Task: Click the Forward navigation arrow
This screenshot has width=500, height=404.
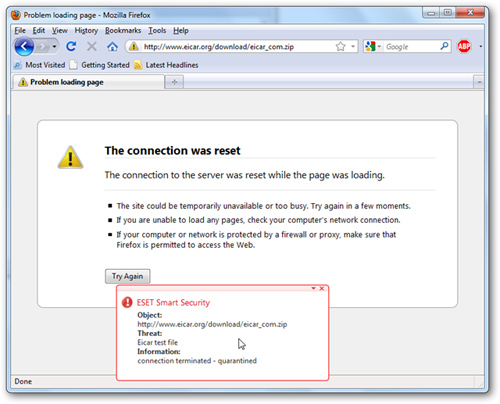Action: pos(43,46)
